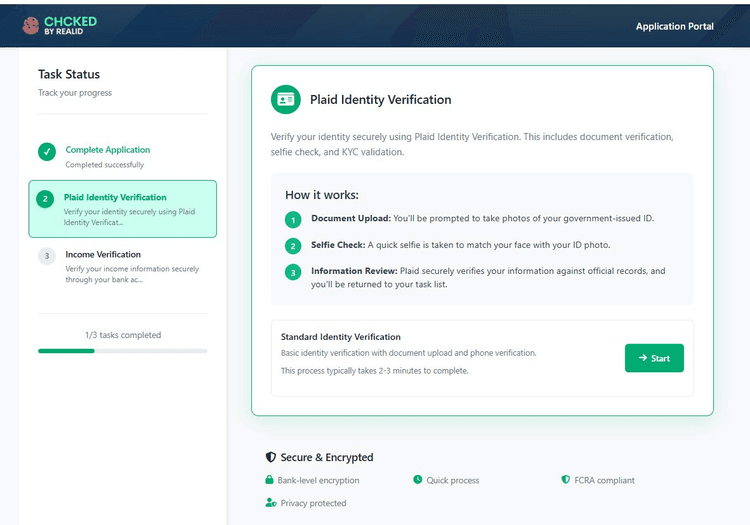This screenshot has height=525, width=750.
Task: Click the green ID card icon
Action: tap(286, 99)
